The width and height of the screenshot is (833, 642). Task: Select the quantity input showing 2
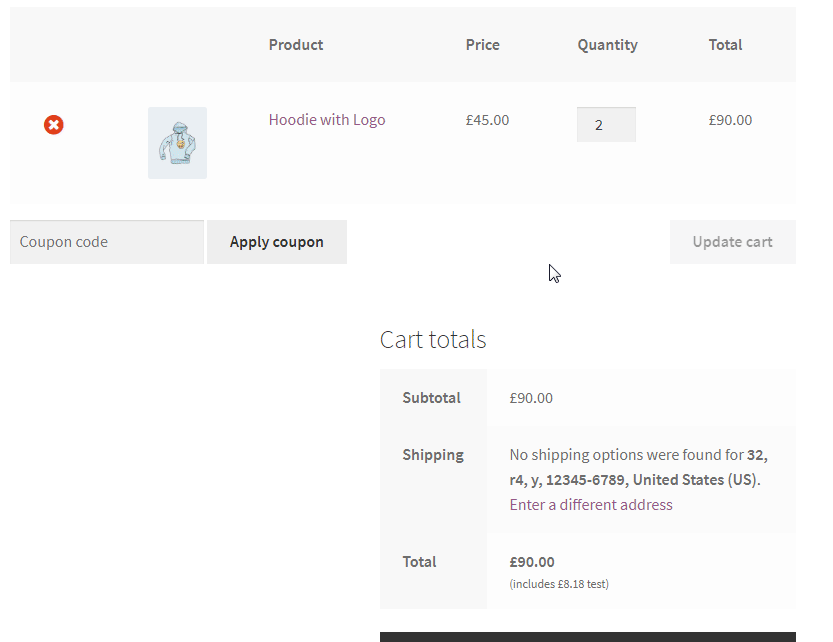(606, 124)
